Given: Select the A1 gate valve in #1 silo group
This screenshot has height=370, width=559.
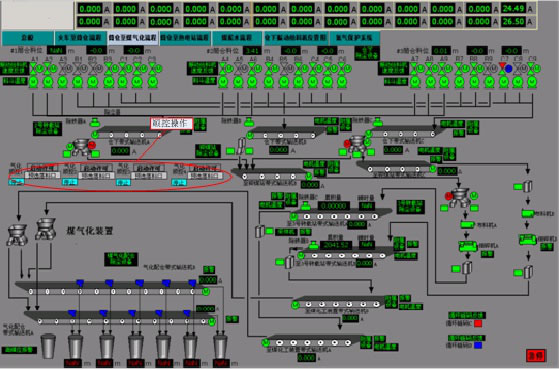Looking at the screenshot, I should click(x=33, y=68).
